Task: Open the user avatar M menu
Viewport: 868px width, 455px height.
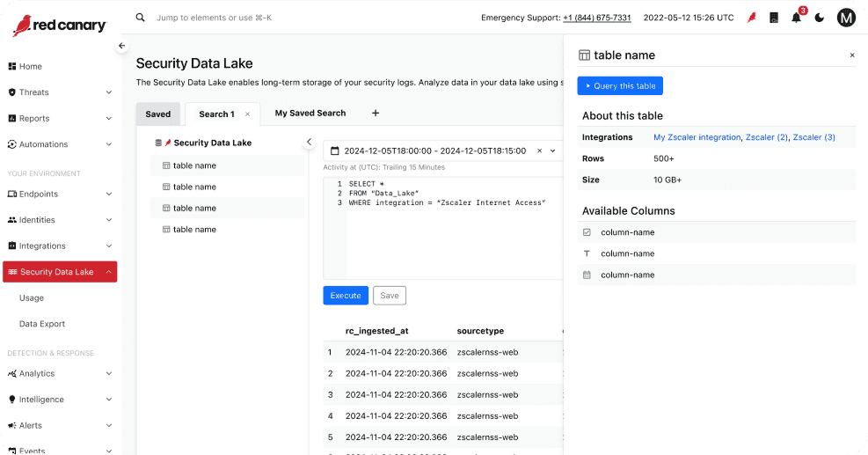Action: tap(846, 18)
